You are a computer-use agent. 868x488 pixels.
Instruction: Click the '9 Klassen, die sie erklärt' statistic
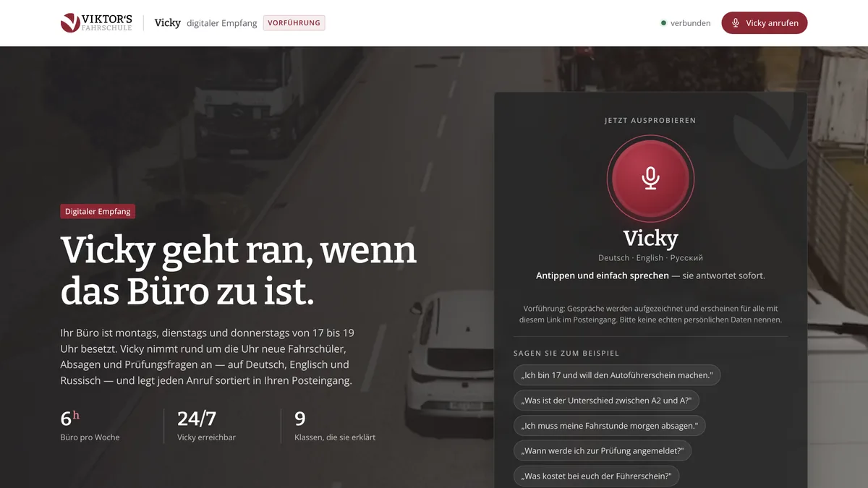point(335,425)
